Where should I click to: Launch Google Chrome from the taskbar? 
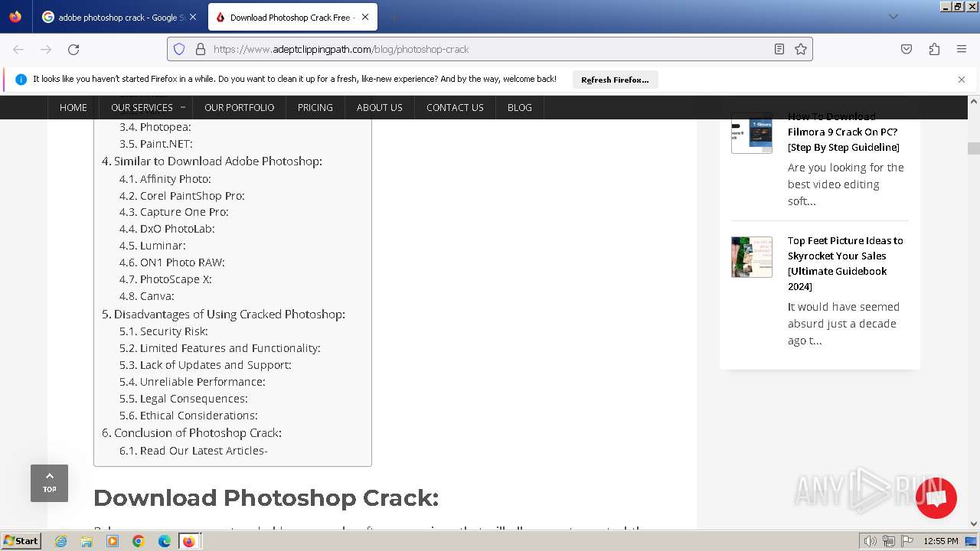coord(139,541)
